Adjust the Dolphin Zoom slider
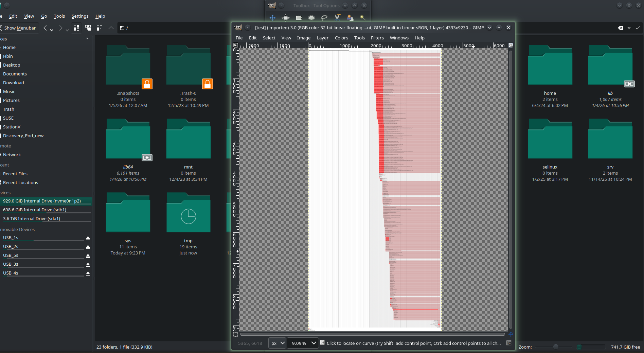This screenshot has height=353, width=644. point(556,347)
